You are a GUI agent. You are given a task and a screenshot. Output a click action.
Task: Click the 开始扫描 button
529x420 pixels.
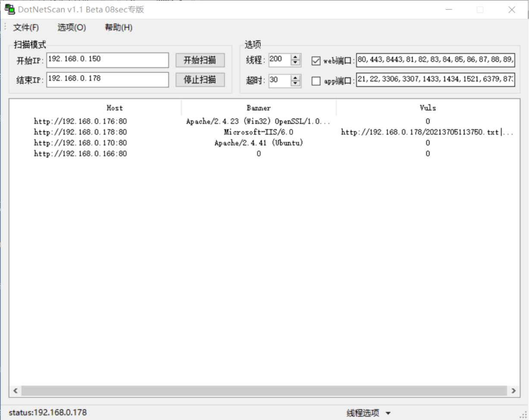[199, 60]
